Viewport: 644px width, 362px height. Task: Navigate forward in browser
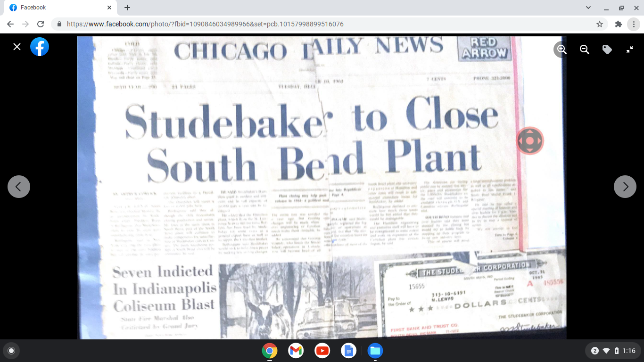click(25, 24)
